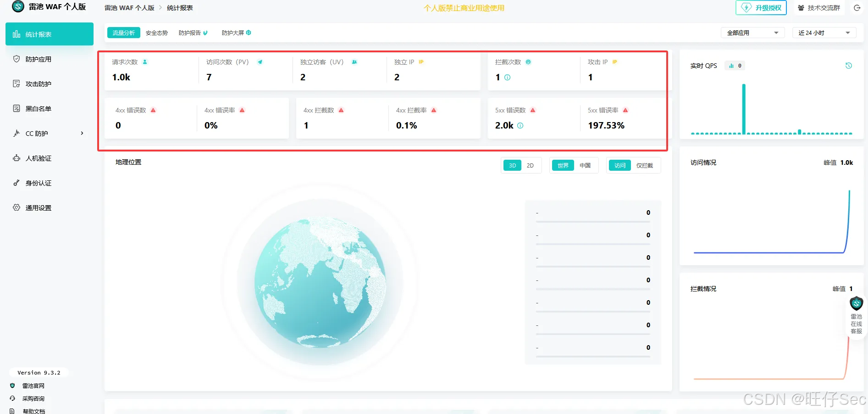
Task: Click the refresh history icon in 实时 QPS
Action: pyautogui.click(x=849, y=66)
